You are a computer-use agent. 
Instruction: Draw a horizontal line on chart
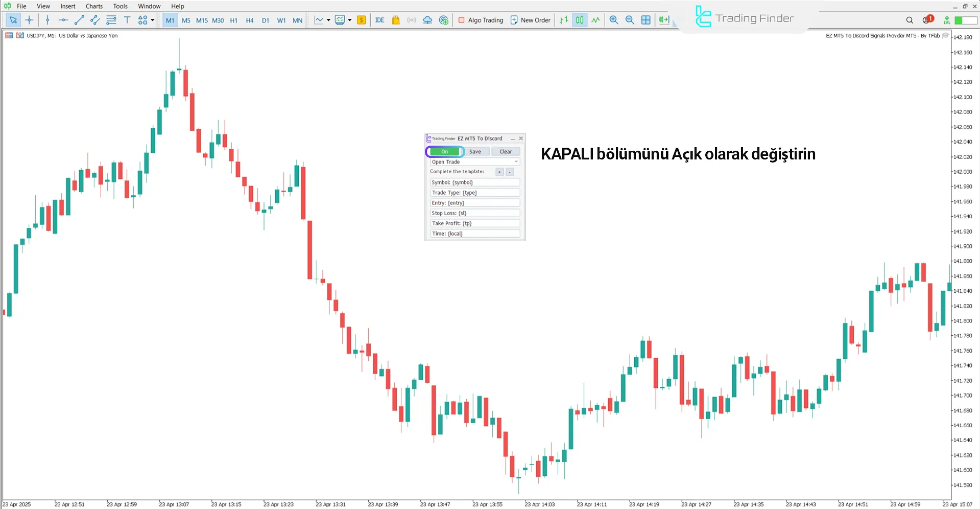(x=63, y=20)
